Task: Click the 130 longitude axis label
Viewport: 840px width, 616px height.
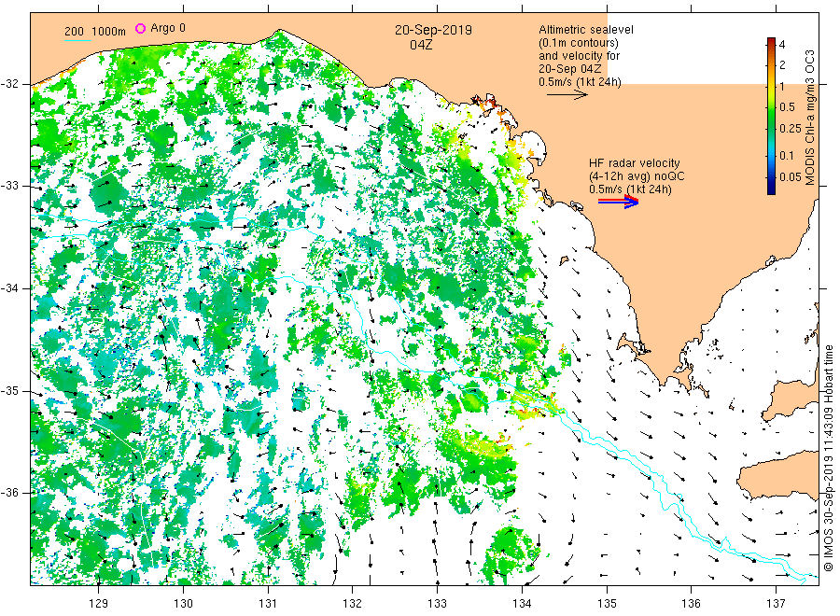Action: click(x=183, y=604)
